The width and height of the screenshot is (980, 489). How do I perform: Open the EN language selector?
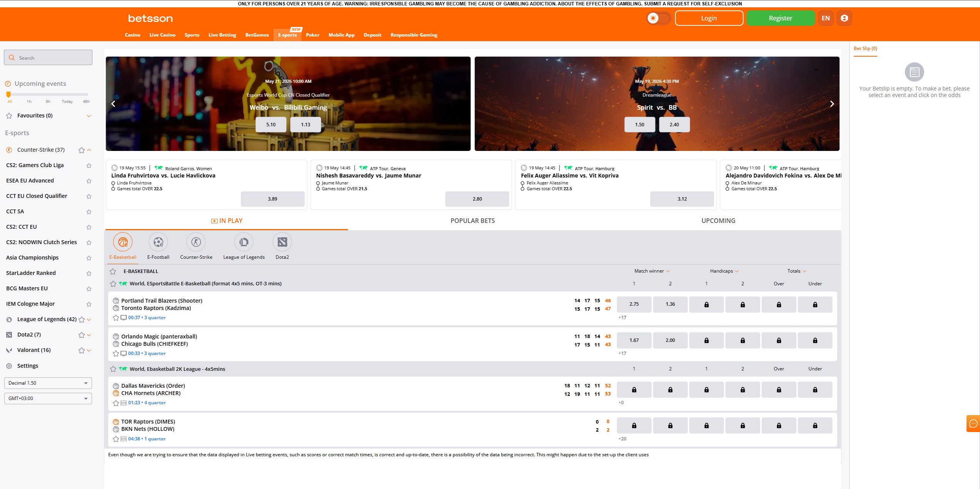click(x=826, y=18)
